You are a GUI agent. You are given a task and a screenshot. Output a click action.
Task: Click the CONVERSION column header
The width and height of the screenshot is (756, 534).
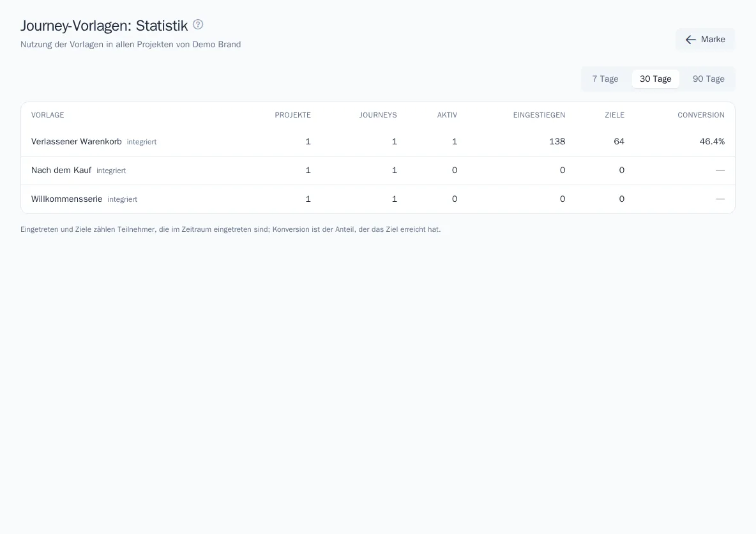(x=701, y=115)
